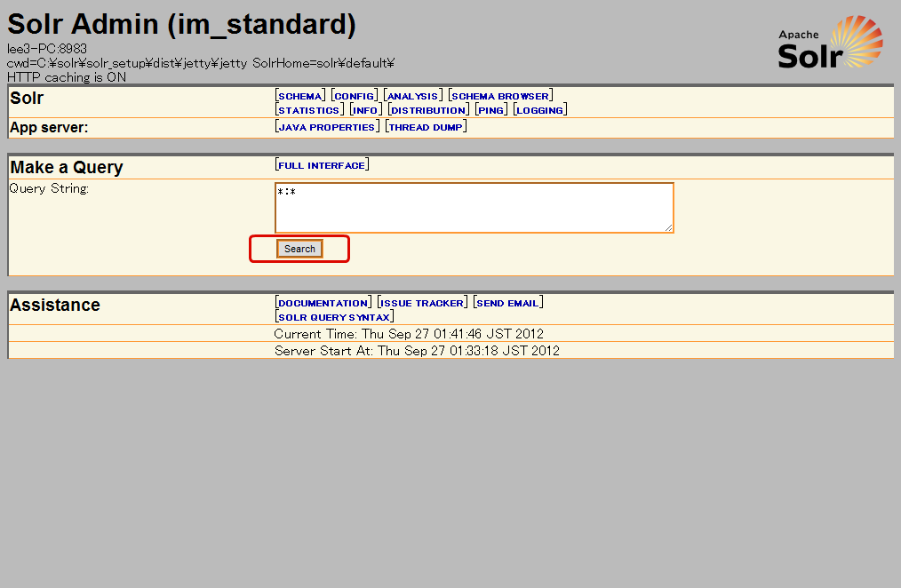
Task: Click the textarea resize grip corner
Action: (668, 228)
